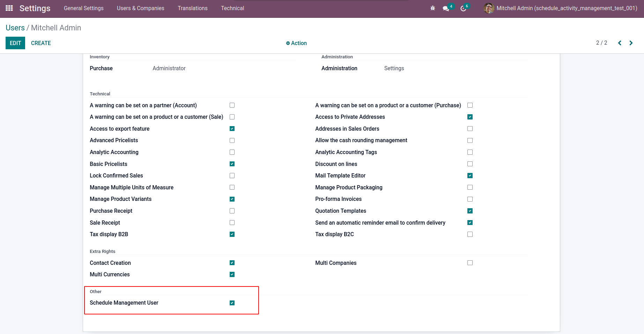This screenshot has height=334, width=644.
Task: Click Mitchell Admin avatar picture
Action: click(x=489, y=8)
